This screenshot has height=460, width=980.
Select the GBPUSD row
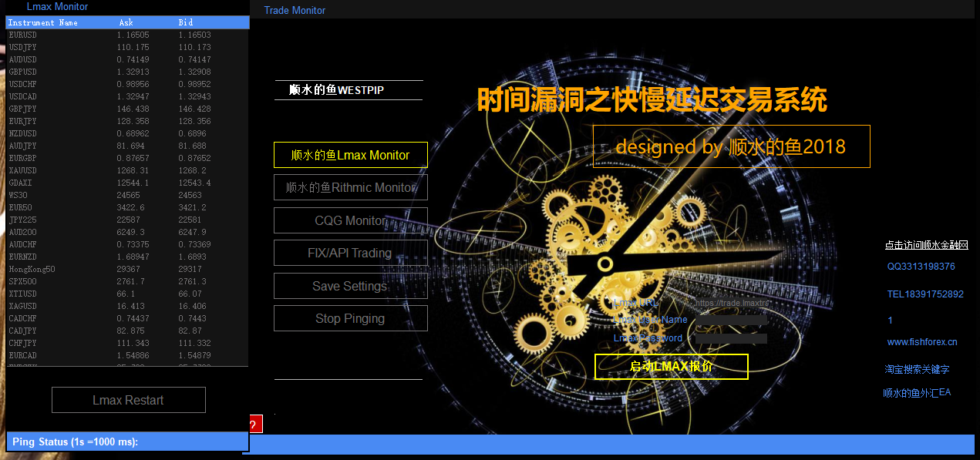point(127,72)
